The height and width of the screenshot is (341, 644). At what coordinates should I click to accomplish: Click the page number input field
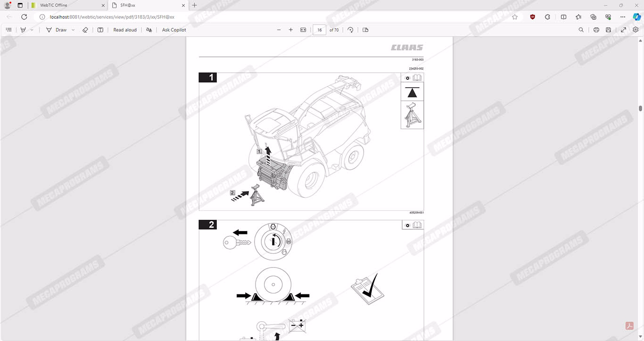(x=320, y=30)
